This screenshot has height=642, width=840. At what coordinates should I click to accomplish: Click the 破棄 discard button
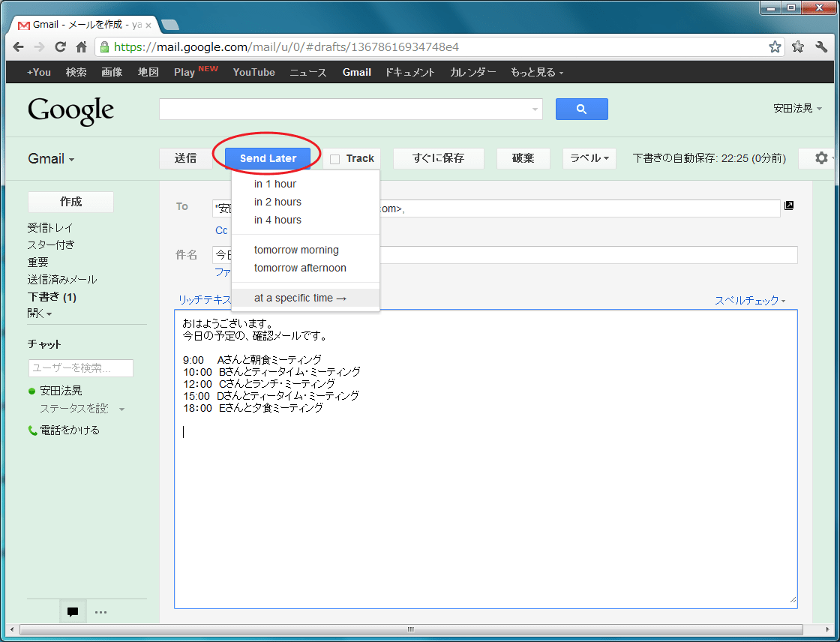click(523, 158)
